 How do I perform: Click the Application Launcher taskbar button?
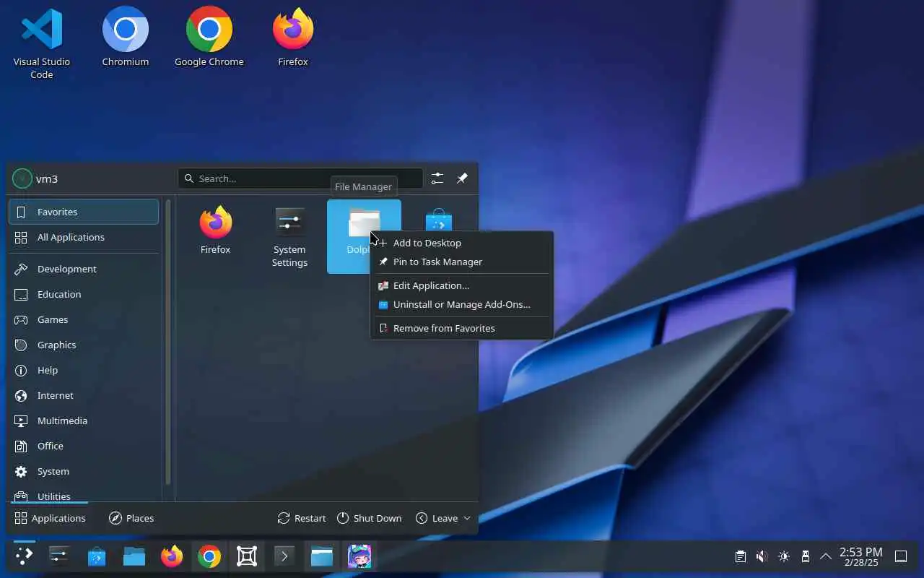24,556
